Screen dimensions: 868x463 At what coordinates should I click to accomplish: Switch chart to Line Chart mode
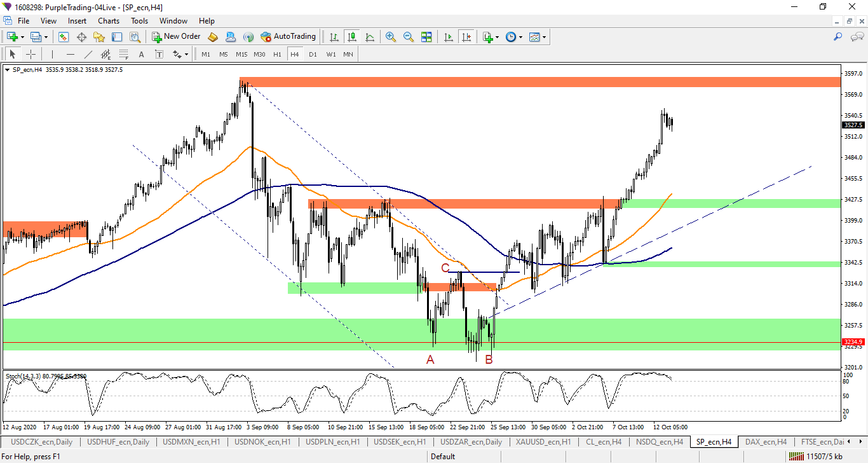369,37
